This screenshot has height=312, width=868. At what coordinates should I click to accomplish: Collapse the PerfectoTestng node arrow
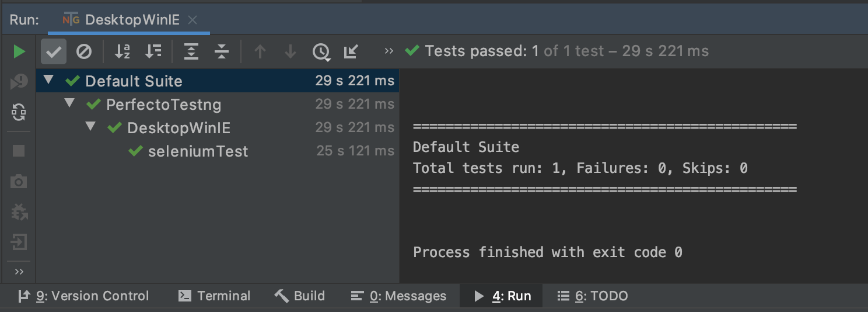pyautogui.click(x=69, y=103)
